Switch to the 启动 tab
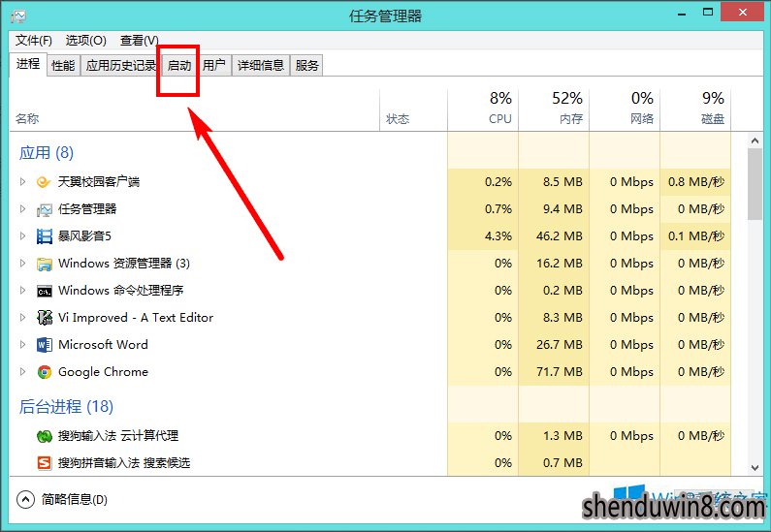The image size is (771, 532). [x=179, y=65]
